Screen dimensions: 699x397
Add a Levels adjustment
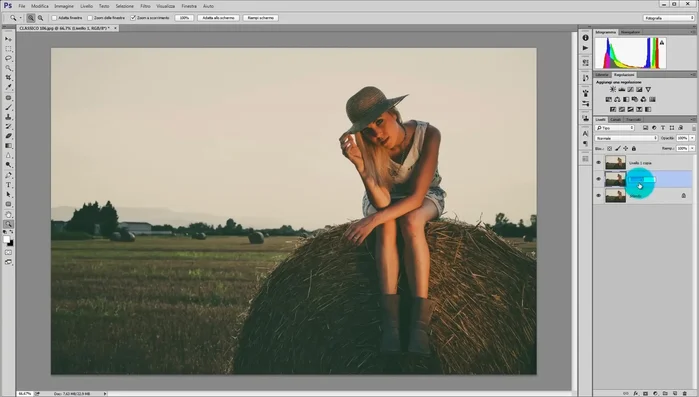pyautogui.click(x=622, y=90)
